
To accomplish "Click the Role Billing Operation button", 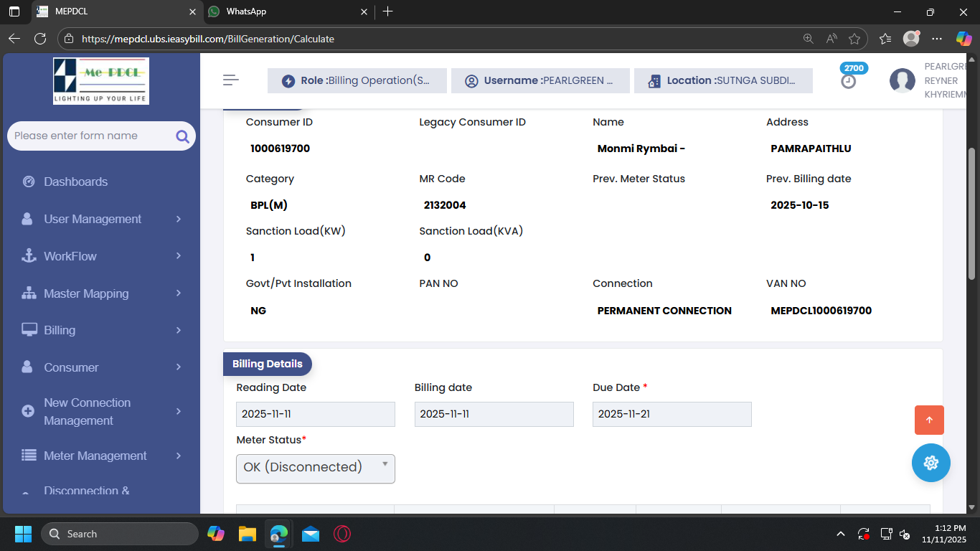I will 357,81.
